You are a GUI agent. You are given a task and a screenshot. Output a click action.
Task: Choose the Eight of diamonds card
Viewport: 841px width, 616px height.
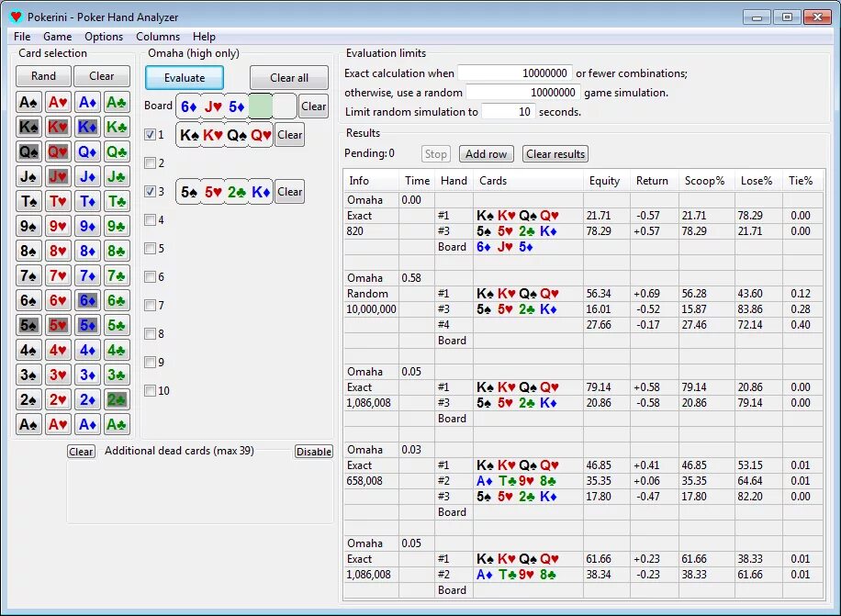click(87, 251)
